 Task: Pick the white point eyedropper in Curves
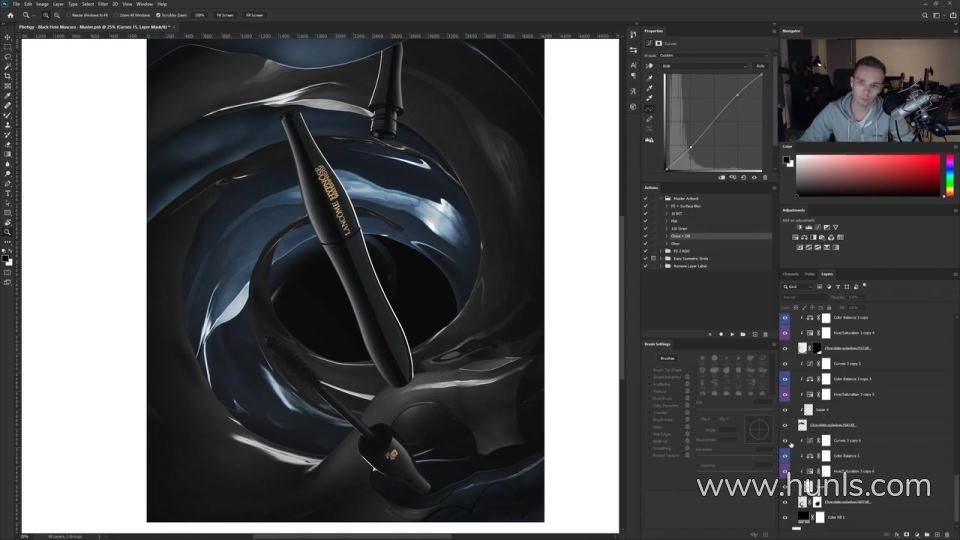click(x=650, y=98)
